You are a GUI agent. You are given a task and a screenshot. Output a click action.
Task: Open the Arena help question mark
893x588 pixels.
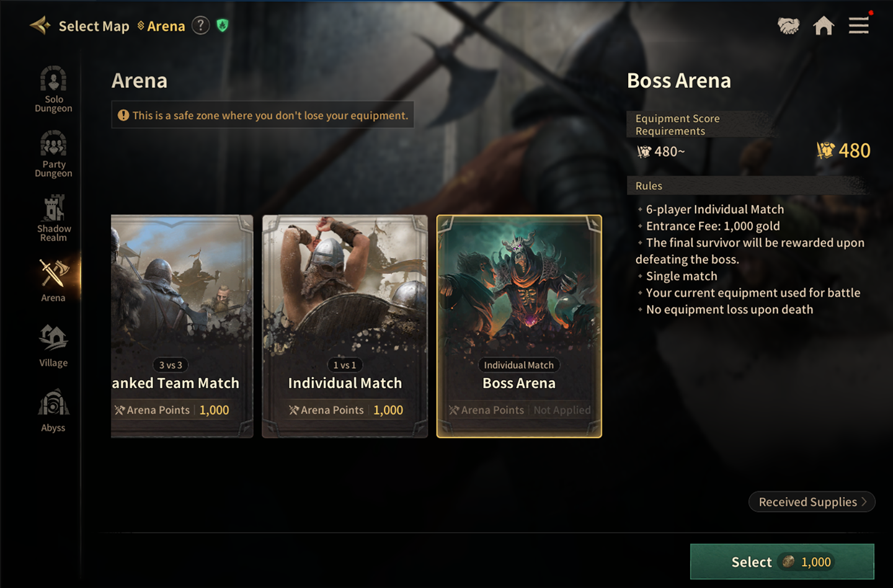click(200, 25)
